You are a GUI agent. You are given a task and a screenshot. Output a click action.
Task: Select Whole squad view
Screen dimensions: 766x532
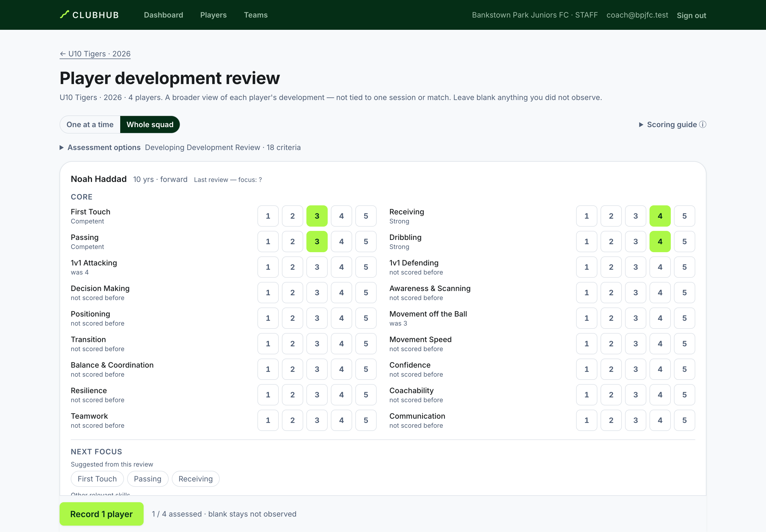coord(150,124)
